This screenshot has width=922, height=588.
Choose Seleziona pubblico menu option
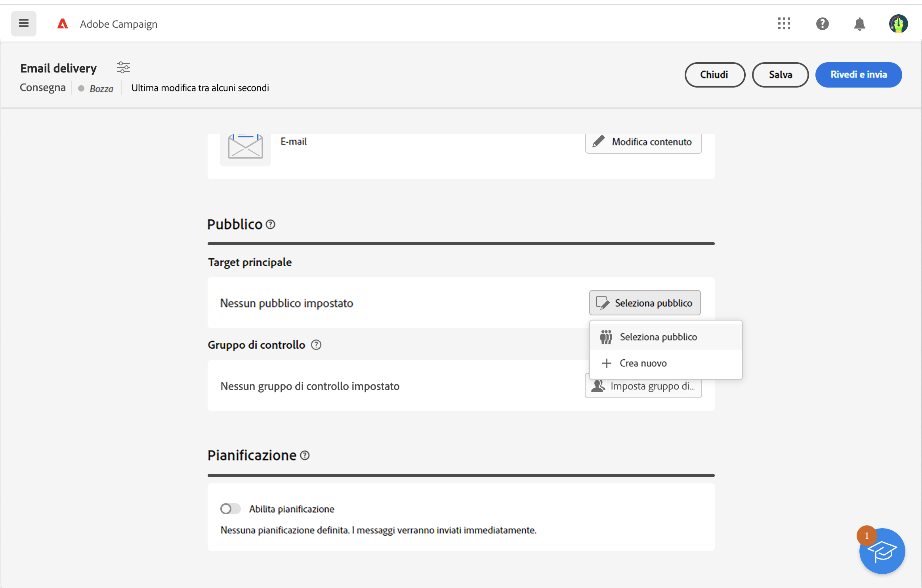pos(658,337)
